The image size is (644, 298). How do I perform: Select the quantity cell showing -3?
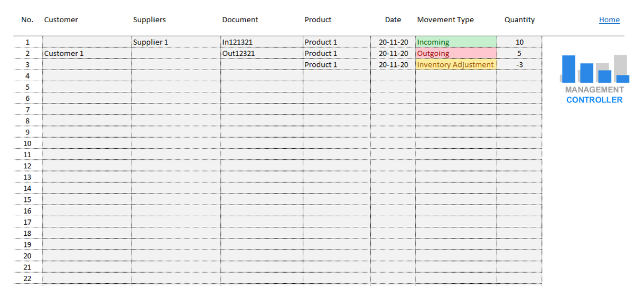519,65
